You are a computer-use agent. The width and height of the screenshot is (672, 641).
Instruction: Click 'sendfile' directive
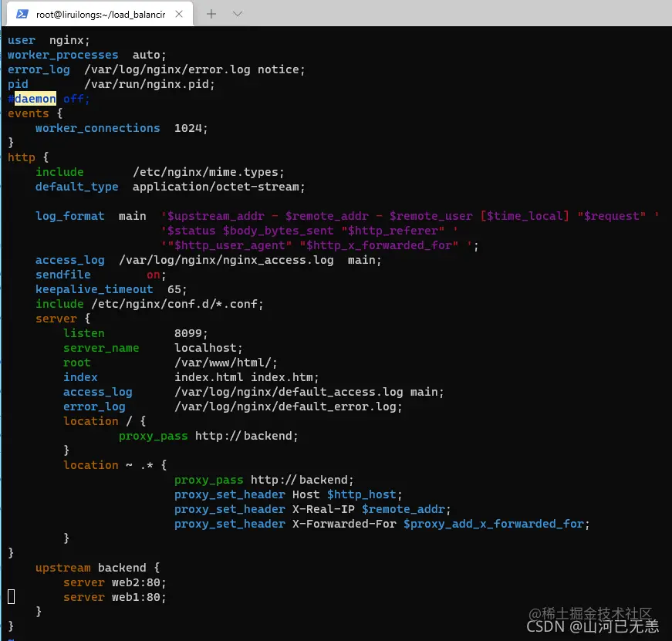coord(63,275)
